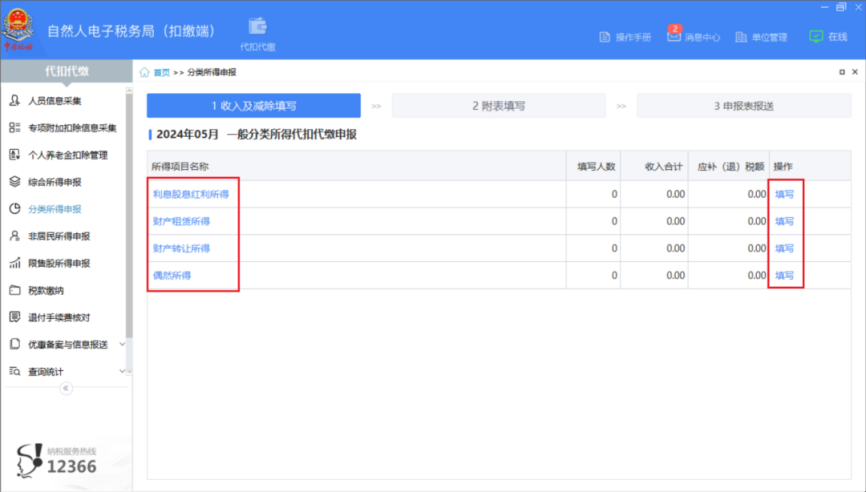
Task: Open 消息中心 envelope with badge
Action: [x=674, y=36]
